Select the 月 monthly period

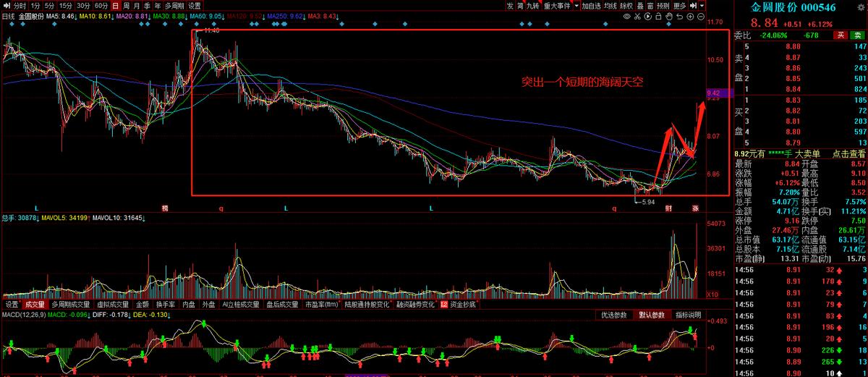coord(136,6)
